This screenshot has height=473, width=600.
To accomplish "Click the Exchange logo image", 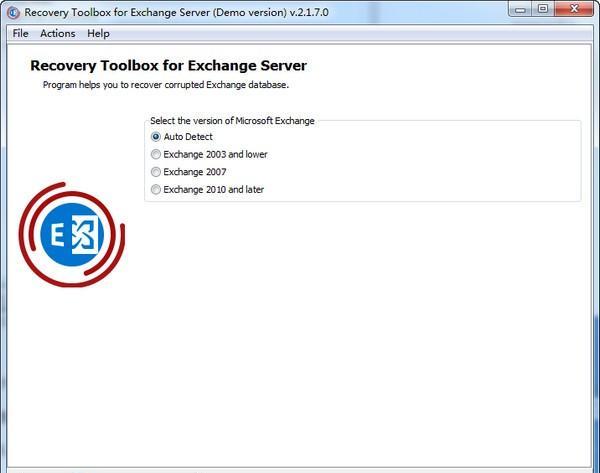I will click(72, 235).
